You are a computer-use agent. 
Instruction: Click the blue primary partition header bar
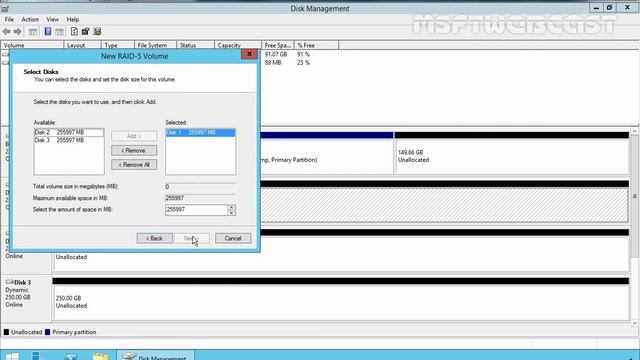pyautogui.click(x=327, y=135)
